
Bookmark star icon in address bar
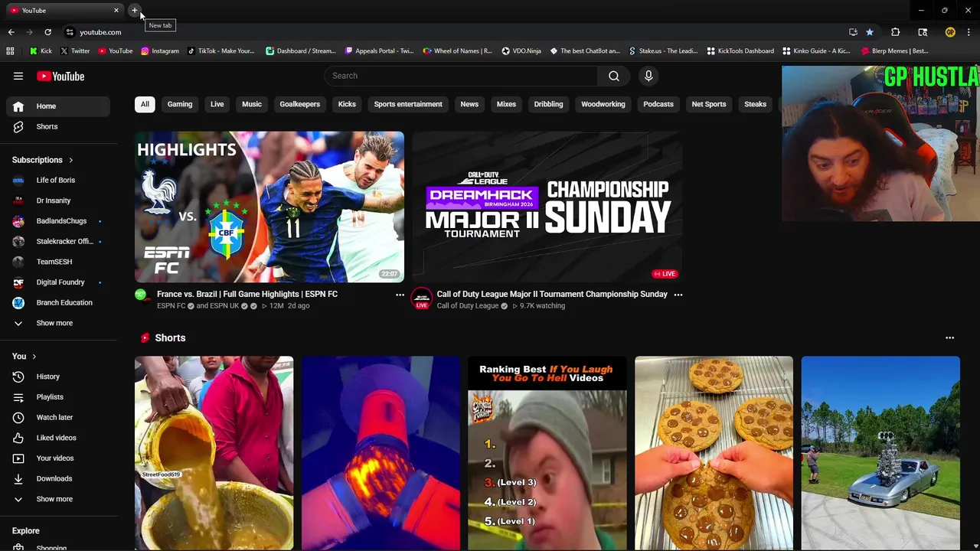(x=870, y=32)
